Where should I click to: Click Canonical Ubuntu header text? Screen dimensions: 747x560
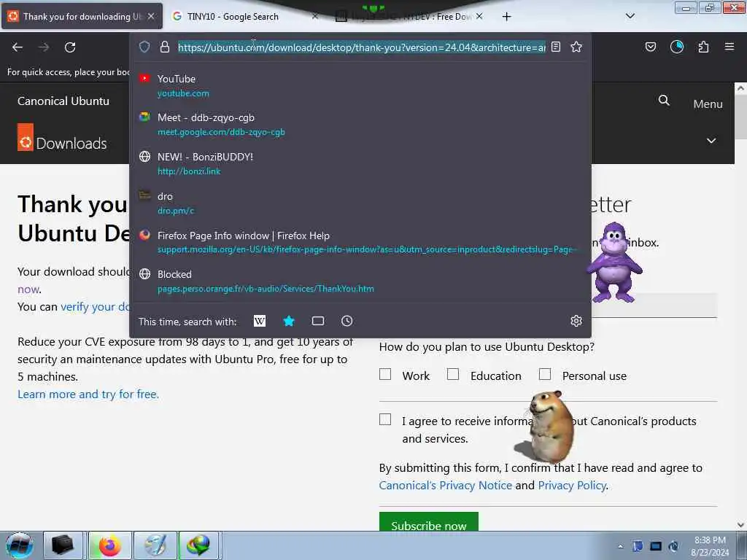[63, 101]
